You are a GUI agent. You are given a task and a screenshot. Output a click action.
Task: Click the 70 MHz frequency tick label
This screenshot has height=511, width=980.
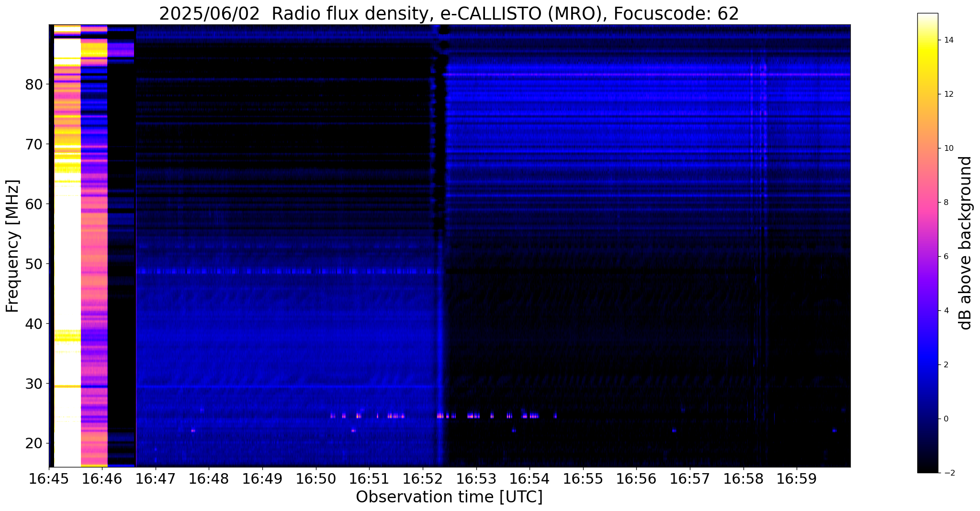tap(34, 144)
